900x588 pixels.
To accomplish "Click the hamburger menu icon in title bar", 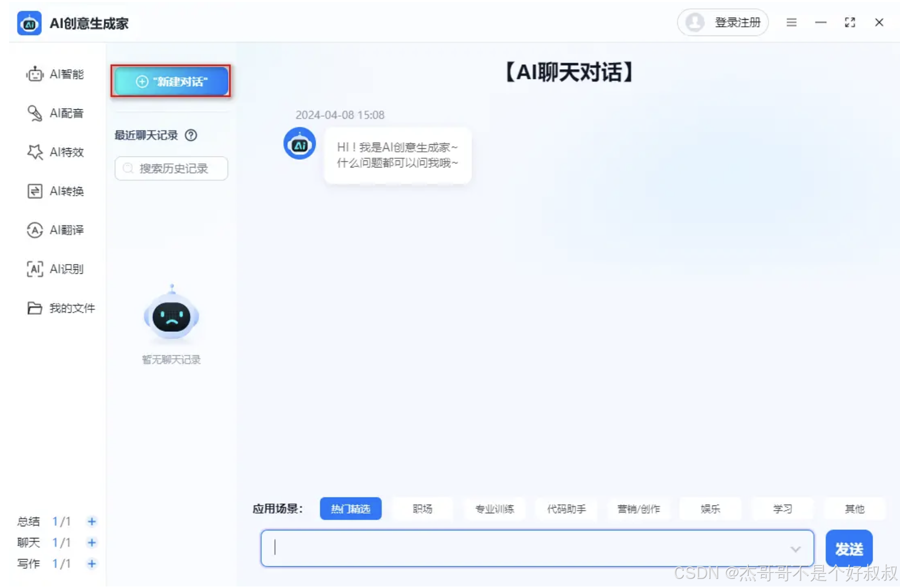I will [792, 22].
